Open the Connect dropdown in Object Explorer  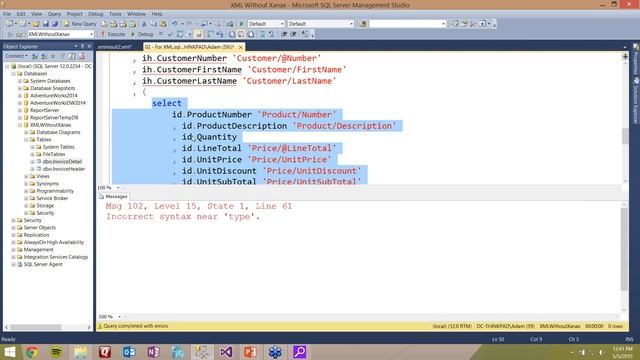(16, 56)
